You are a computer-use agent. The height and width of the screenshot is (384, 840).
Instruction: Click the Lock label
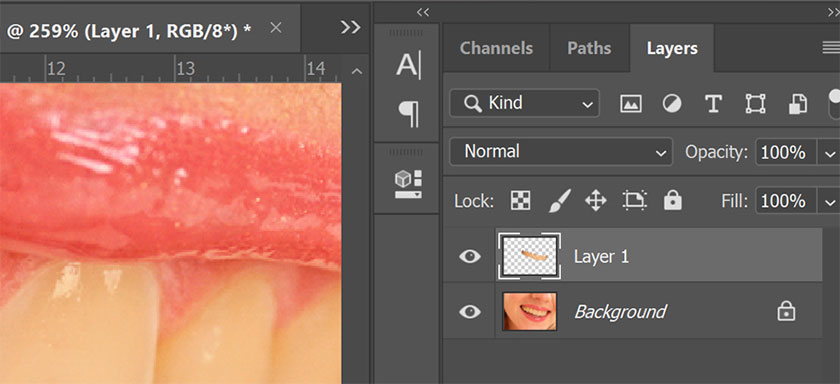point(474,201)
